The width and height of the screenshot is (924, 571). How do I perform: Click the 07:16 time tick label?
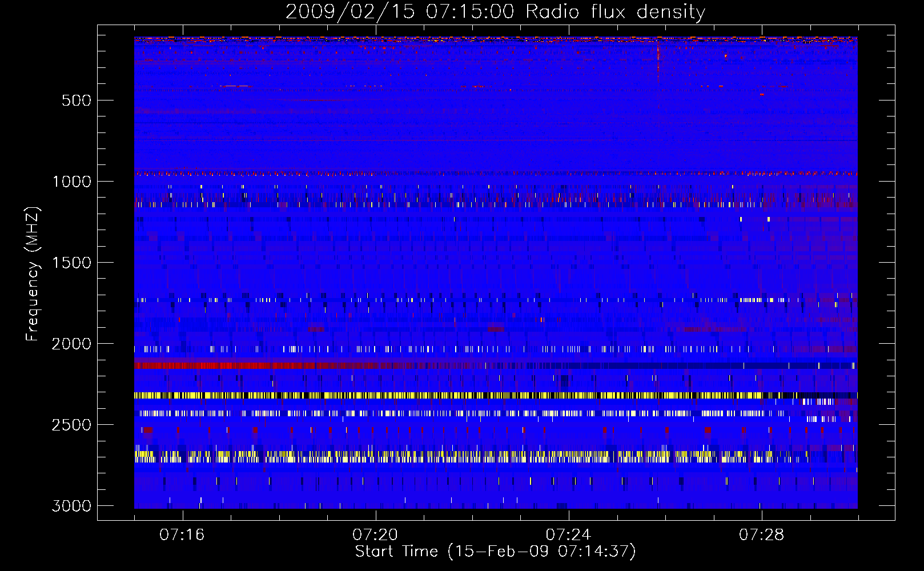(182, 535)
